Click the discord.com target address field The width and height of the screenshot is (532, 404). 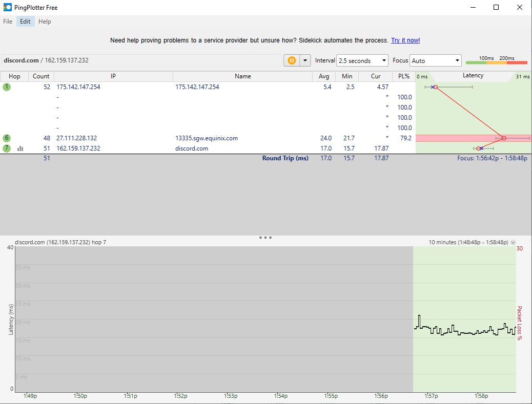pos(141,60)
